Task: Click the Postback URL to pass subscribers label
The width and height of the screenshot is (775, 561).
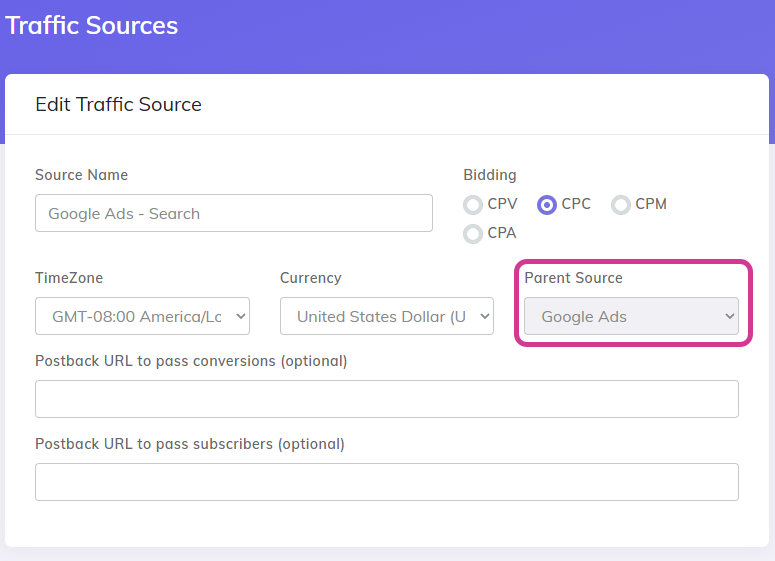Action: (x=190, y=444)
